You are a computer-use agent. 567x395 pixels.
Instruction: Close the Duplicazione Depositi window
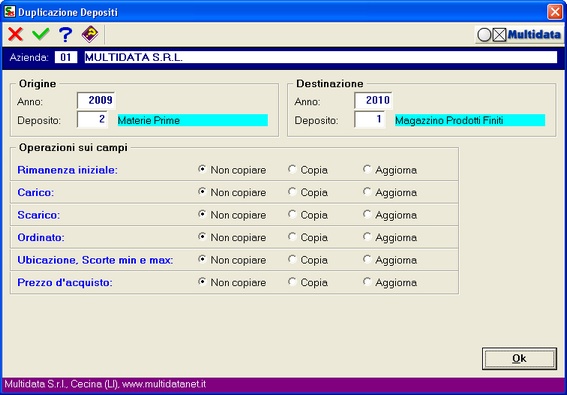(x=555, y=12)
